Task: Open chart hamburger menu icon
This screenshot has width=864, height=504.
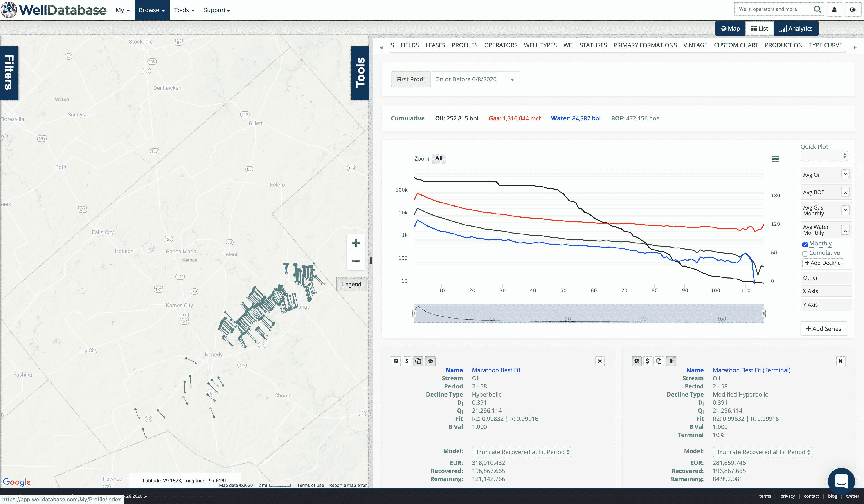Action: point(775,159)
